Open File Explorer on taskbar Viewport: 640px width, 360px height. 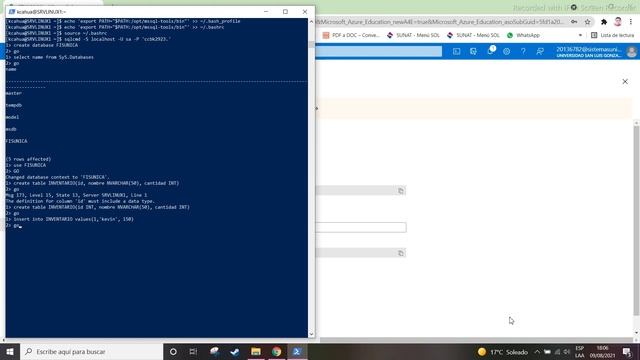click(256, 351)
